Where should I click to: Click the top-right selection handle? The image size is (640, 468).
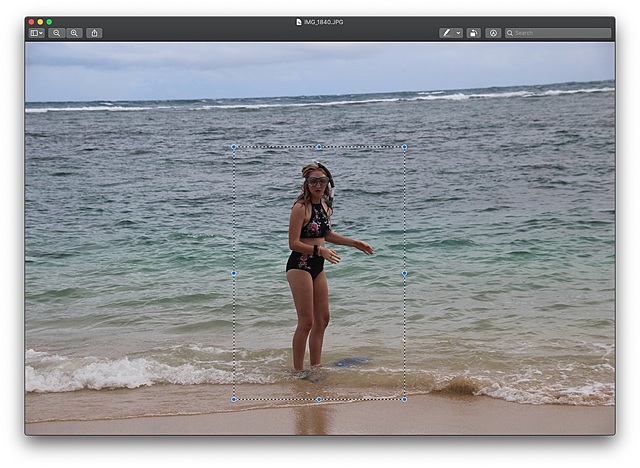pyautogui.click(x=404, y=147)
